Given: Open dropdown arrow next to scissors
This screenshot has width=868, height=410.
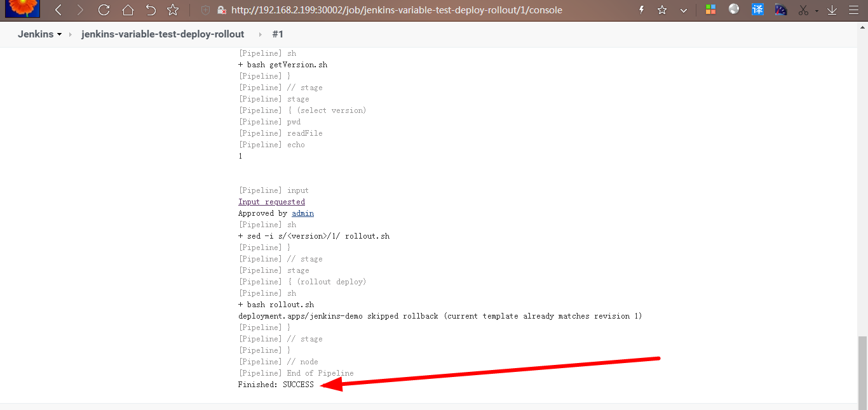Looking at the screenshot, I should tap(816, 11).
